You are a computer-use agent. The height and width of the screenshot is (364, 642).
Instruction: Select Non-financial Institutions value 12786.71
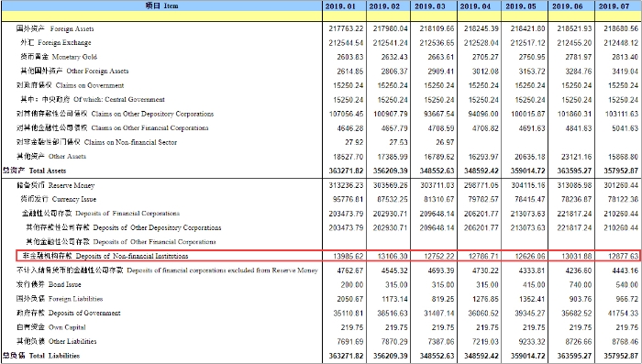(483, 257)
